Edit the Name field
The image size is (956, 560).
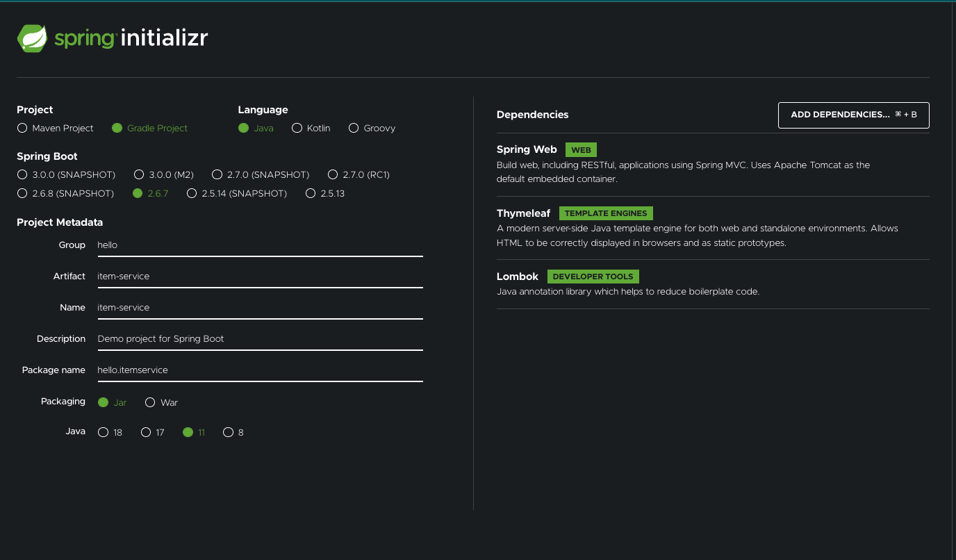click(260, 308)
